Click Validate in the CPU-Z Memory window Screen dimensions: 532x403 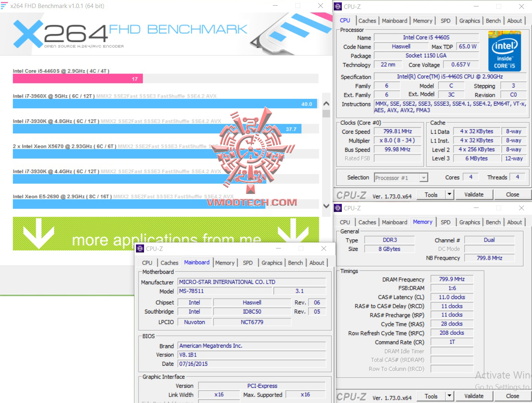(474, 396)
